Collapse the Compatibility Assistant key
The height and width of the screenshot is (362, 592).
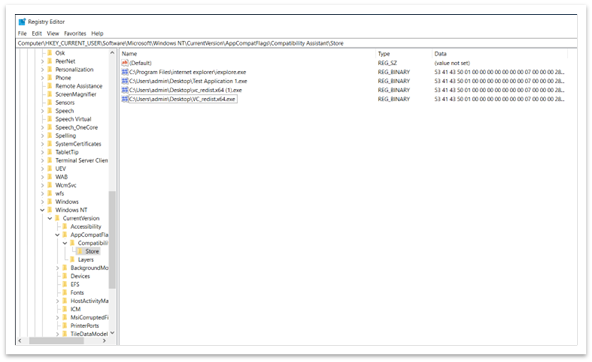coord(65,243)
